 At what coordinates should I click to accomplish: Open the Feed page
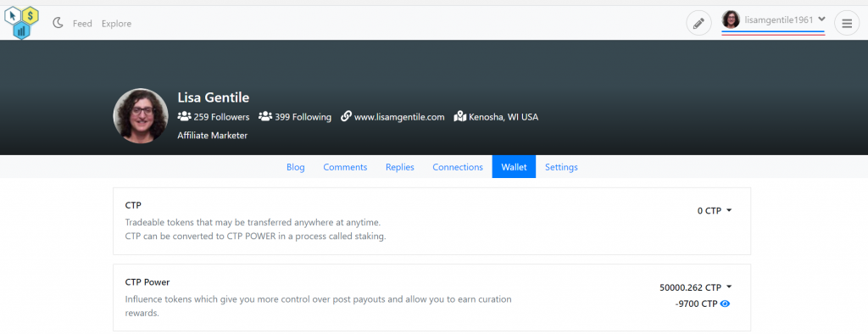point(82,24)
